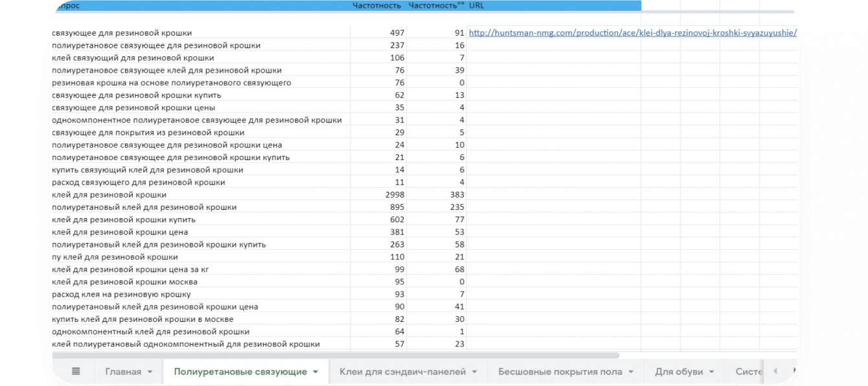The image size is (868, 386).
Task: Expand the Для обуви tab dropdown arrow
Action: pyautogui.click(x=711, y=372)
